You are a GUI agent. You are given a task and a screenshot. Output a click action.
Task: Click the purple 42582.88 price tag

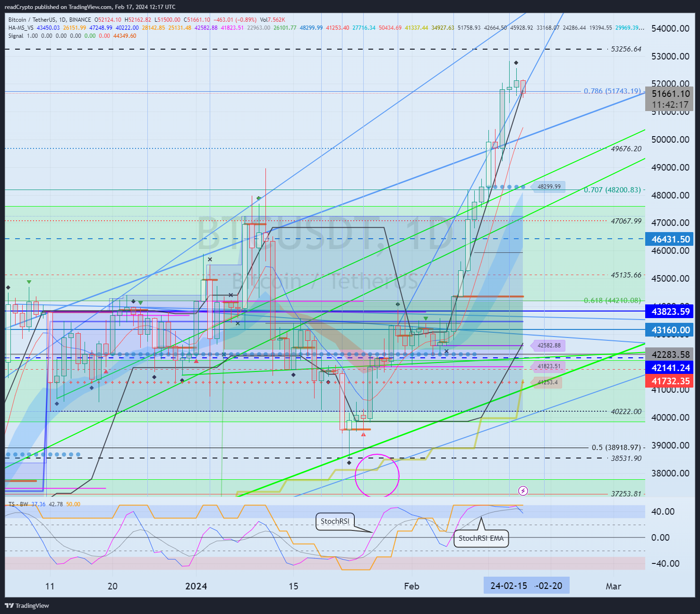tap(548, 346)
